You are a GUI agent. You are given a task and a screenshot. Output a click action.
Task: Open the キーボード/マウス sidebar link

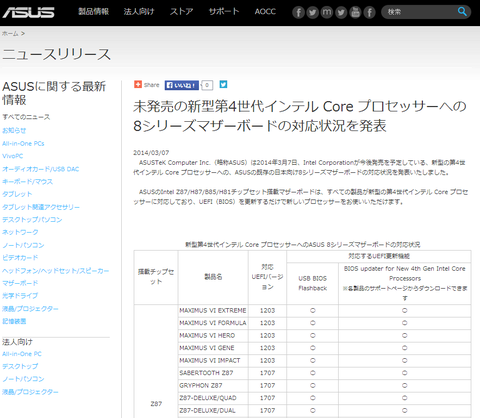click(x=28, y=182)
